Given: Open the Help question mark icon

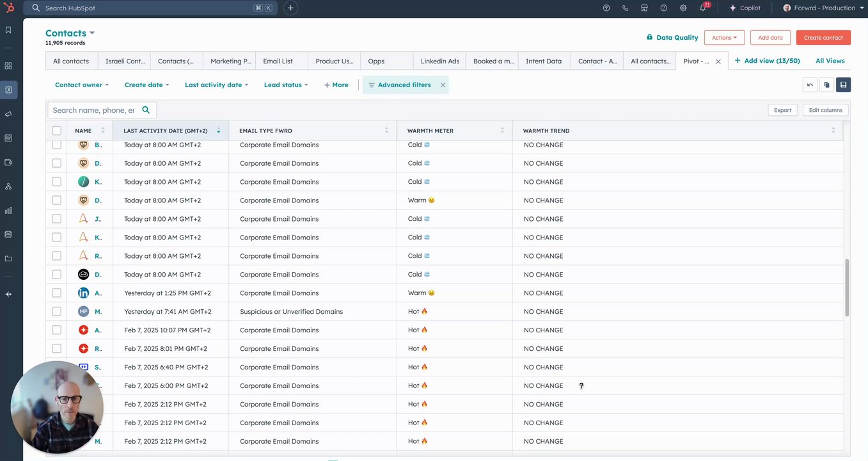Looking at the screenshot, I should click(x=663, y=8).
